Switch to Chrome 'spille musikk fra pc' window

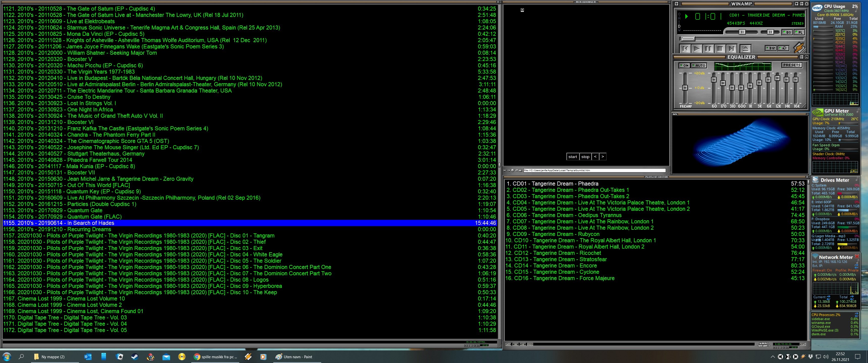click(x=215, y=357)
